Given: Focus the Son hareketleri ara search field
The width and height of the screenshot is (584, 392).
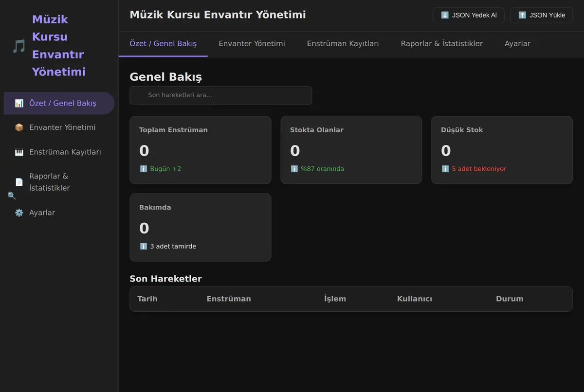Looking at the screenshot, I should 220,95.
